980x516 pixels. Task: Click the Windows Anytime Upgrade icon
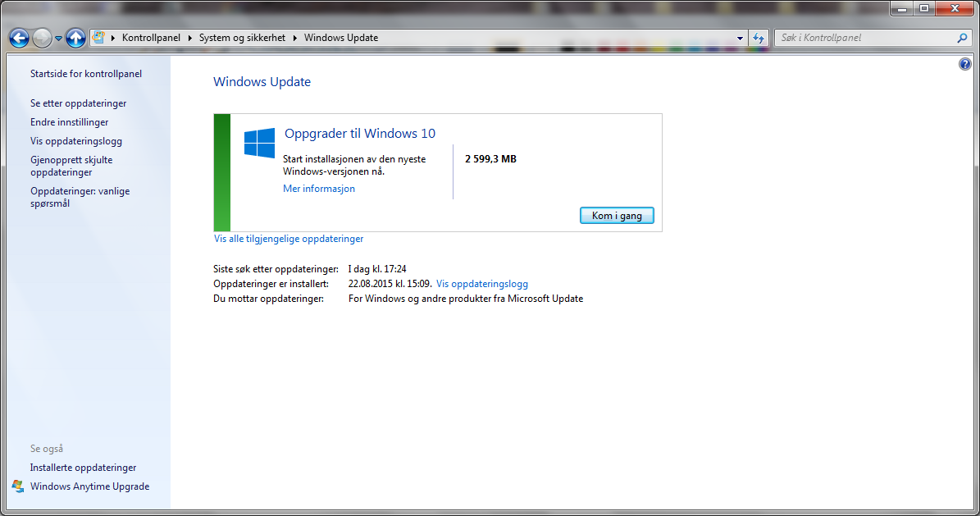coord(18,486)
